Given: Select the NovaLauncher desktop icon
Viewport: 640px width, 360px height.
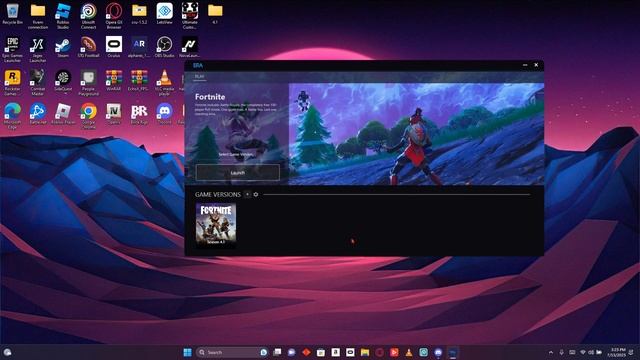Looking at the screenshot, I should pos(190,47).
